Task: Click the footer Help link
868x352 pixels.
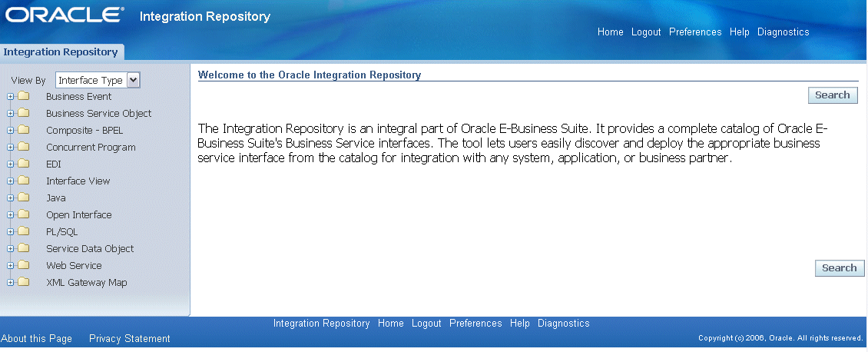Action: 520,324
